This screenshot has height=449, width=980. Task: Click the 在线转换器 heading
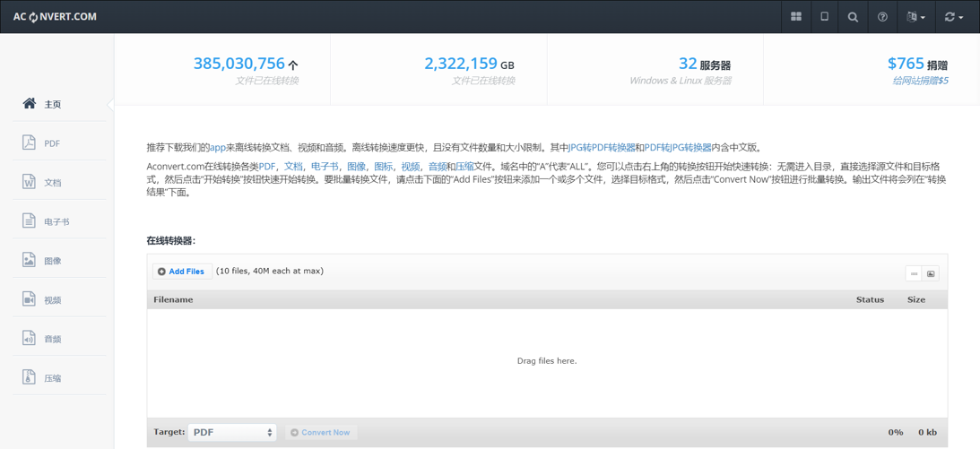(171, 240)
